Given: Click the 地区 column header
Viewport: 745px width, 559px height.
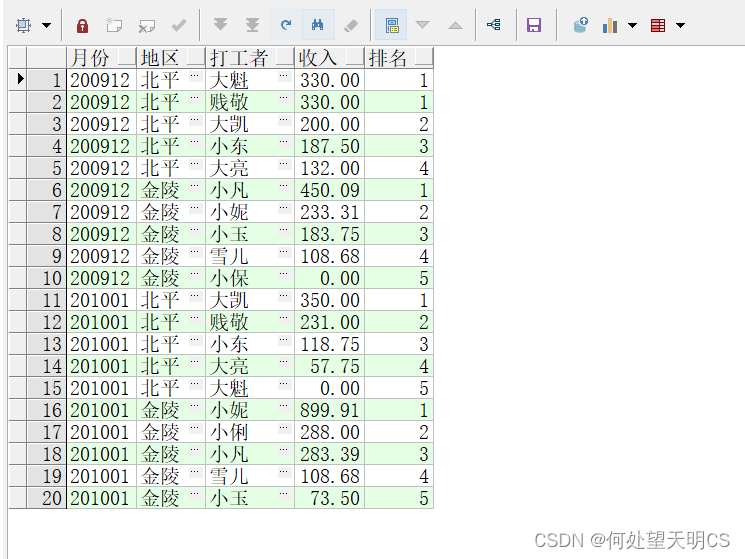Looking at the screenshot, I should tap(171, 58).
